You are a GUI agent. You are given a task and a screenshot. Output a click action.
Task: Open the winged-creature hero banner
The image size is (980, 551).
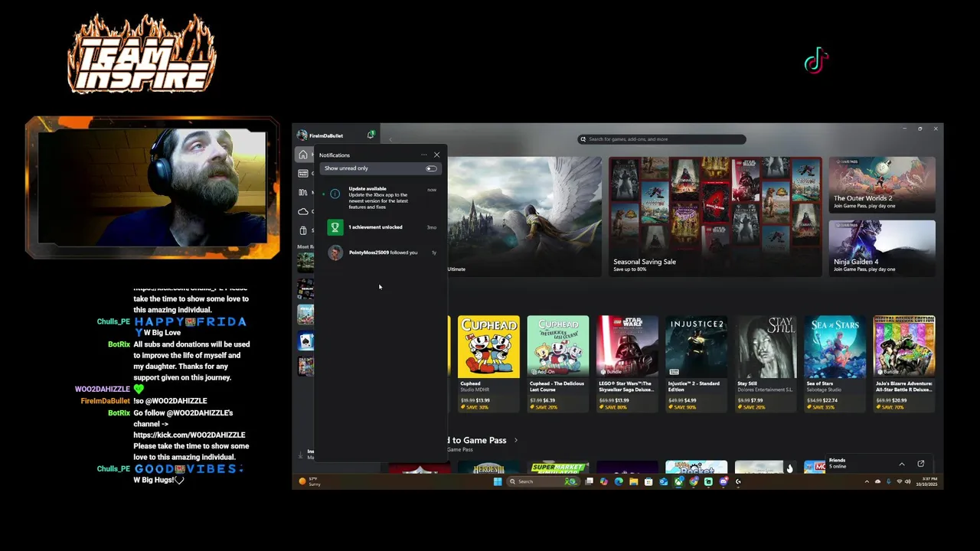coord(524,217)
